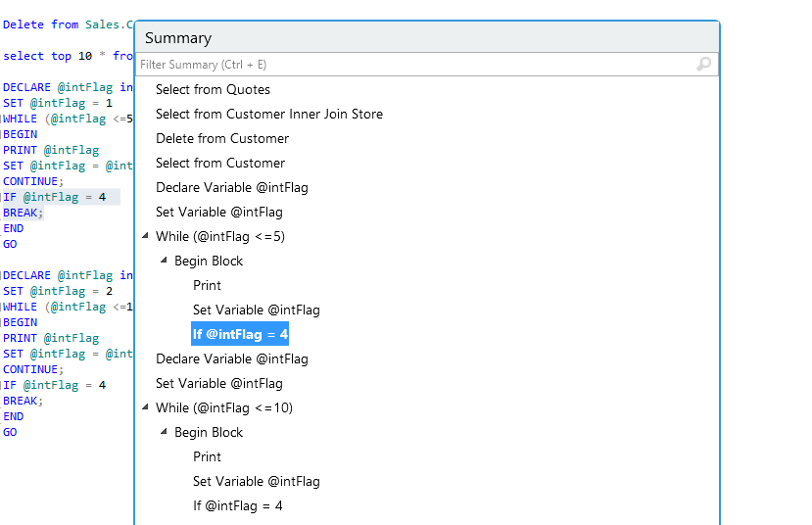The height and width of the screenshot is (525, 812).
Task: Open the 'Select from Customer' summary item
Action: coord(220,163)
